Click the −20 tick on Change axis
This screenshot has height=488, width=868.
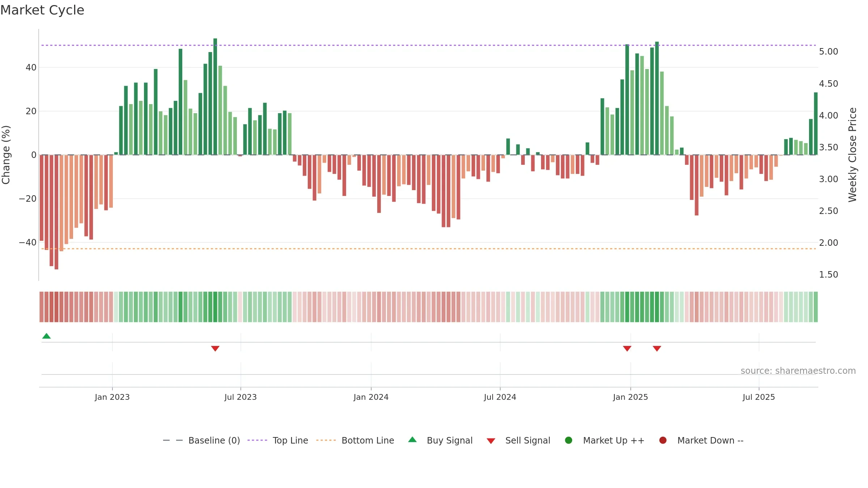pos(27,199)
